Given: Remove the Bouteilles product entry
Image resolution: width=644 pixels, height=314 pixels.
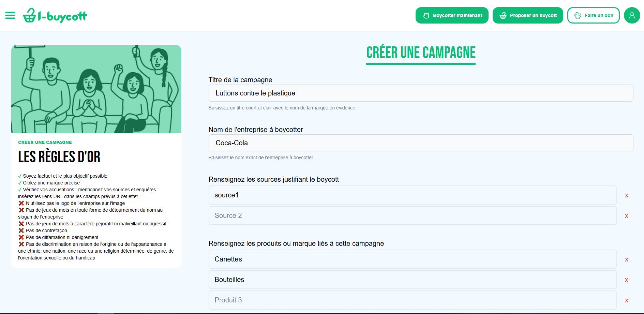Looking at the screenshot, I should [x=626, y=280].
